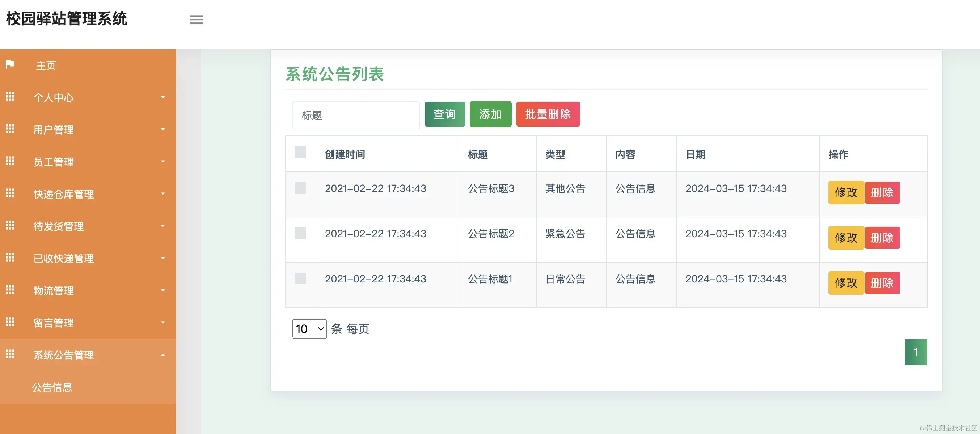Click the 标题 search input field
Screen dimensions: 980x434
point(356,115)
